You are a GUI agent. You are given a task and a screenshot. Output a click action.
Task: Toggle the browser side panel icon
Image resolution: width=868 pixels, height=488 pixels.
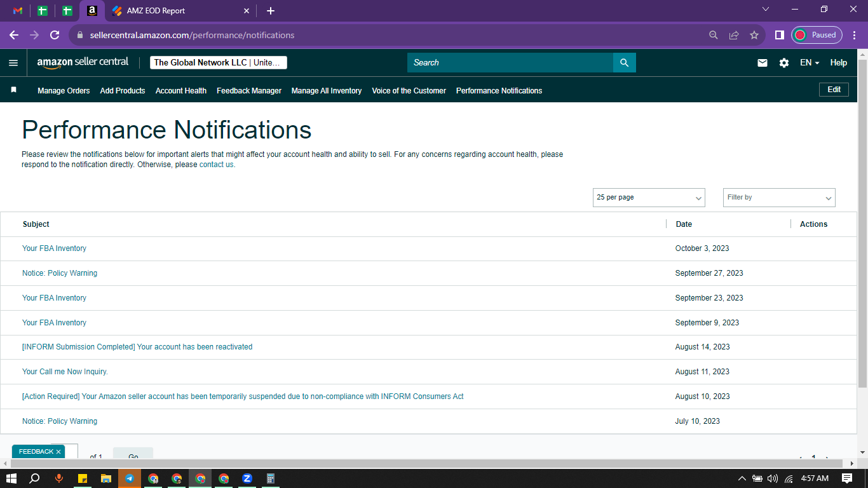pos(779,35)
